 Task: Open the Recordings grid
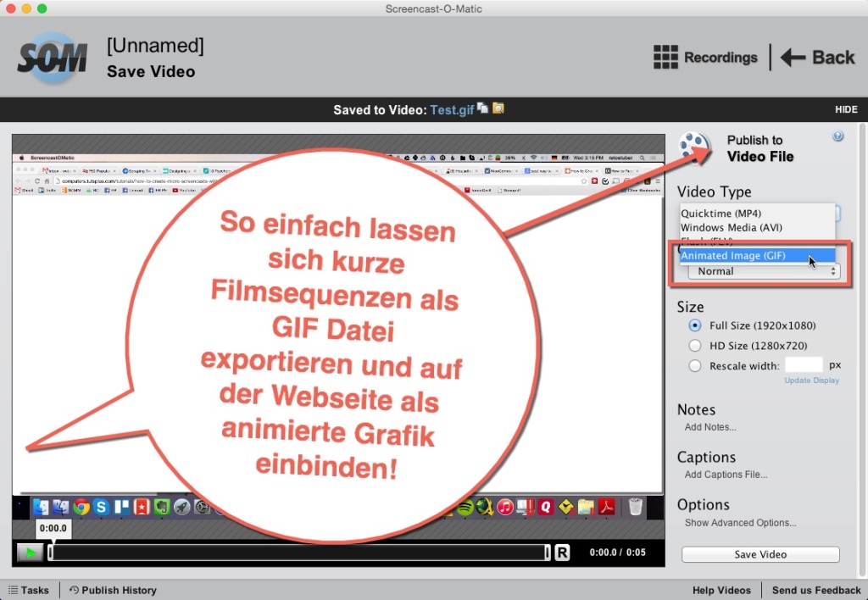[x=705, y=57]
